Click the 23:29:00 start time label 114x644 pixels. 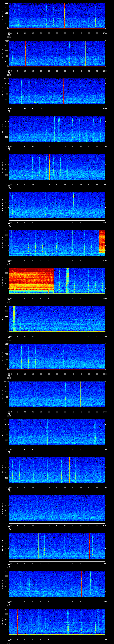(x=9, y=525)
